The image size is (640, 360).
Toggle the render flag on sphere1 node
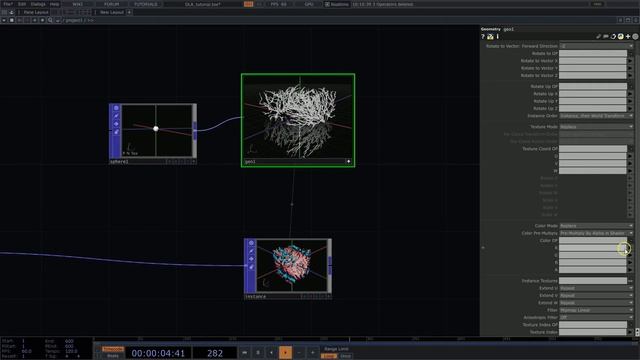point(116,116)
